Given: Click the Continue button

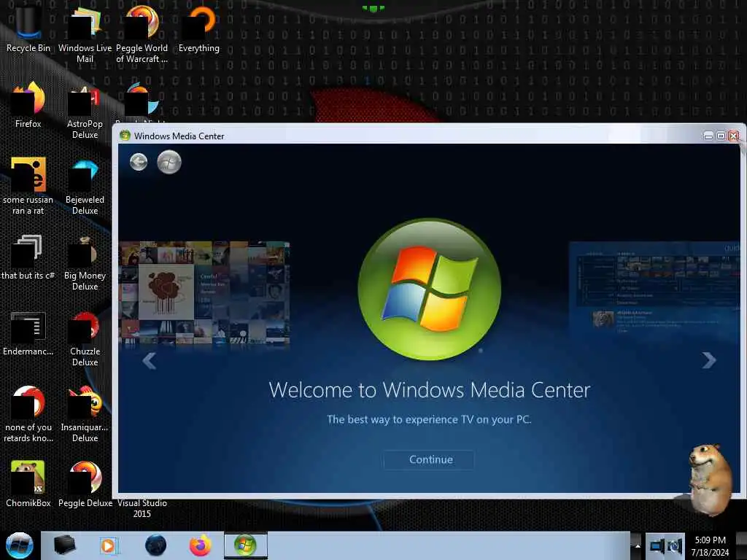Looking at the screenshot, I should pos(429,459).
